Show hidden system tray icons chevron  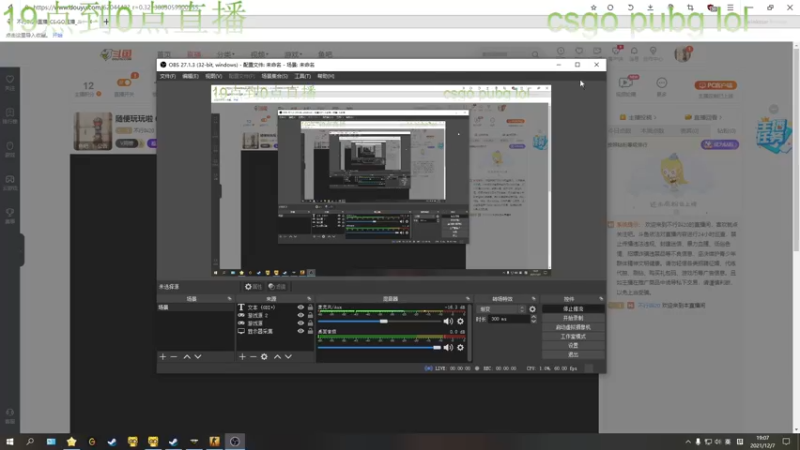pos(688,442)
